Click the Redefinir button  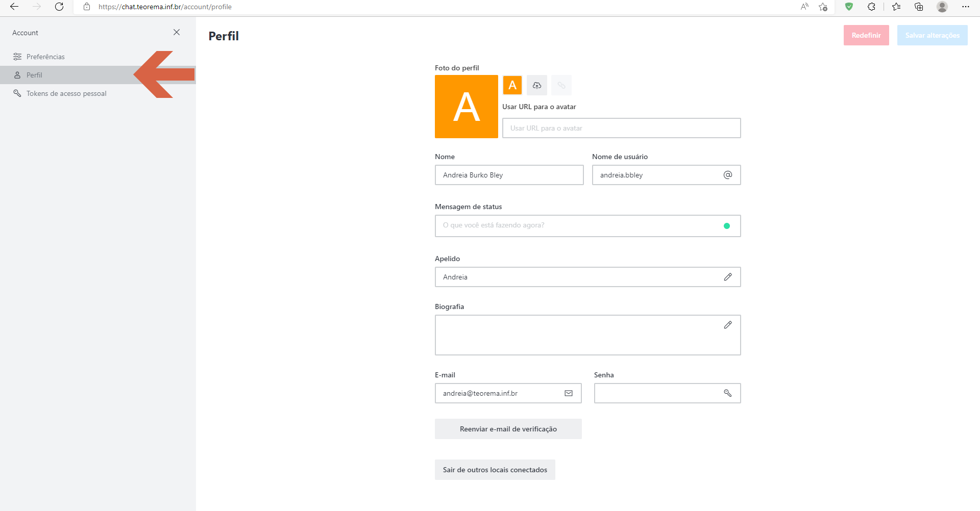tap(866, 35)
